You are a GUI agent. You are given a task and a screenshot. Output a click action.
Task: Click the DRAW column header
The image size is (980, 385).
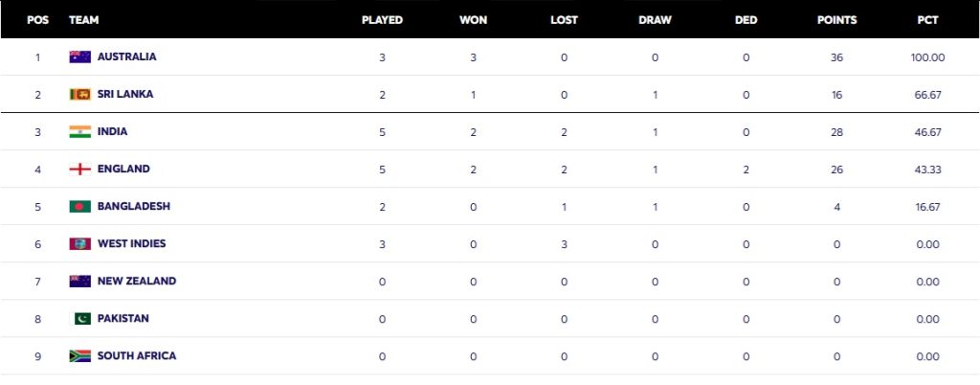pyautogui.click(x=655, y=20)
